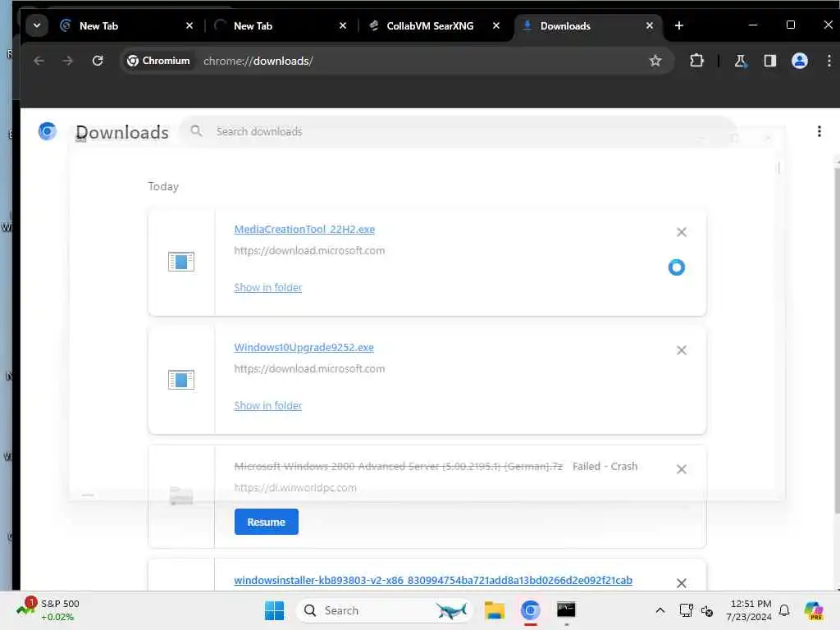Open the tab search dropdown arrow
The width and height of the screenshot is (840, 630).
coord(37,25)
